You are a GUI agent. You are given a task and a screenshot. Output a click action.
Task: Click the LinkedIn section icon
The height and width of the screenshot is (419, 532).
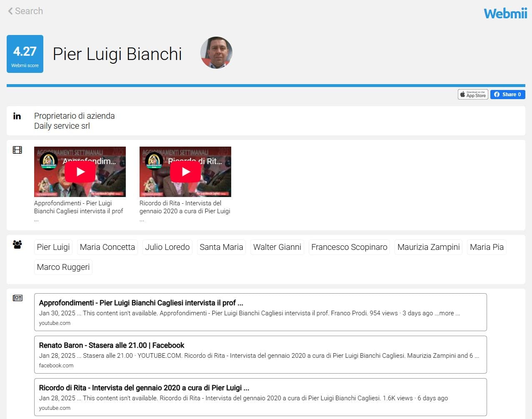pyautogui.click(x=17, y=116)
